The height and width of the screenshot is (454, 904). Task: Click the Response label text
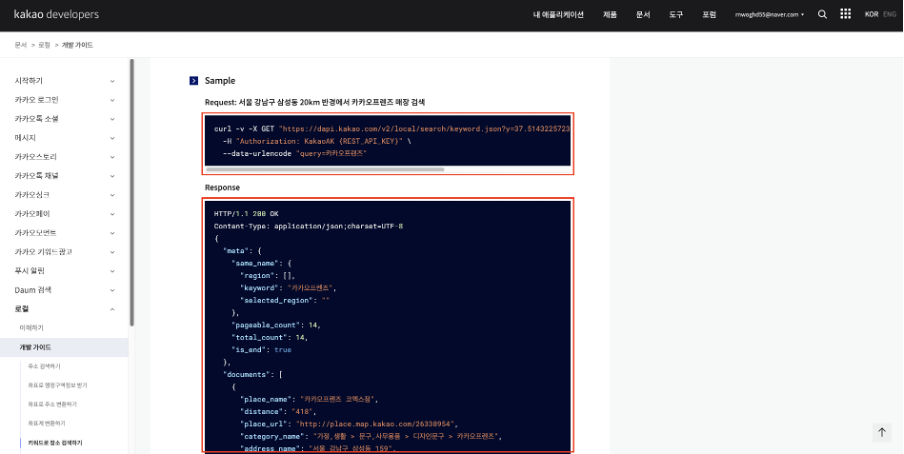pos(222,187)
